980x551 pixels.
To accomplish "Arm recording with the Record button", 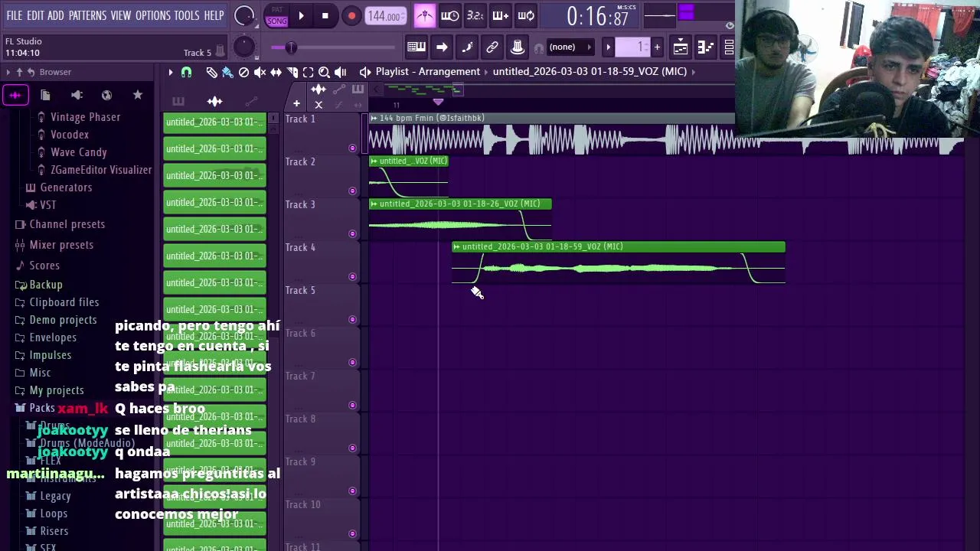I will click(x=351, y=16).
